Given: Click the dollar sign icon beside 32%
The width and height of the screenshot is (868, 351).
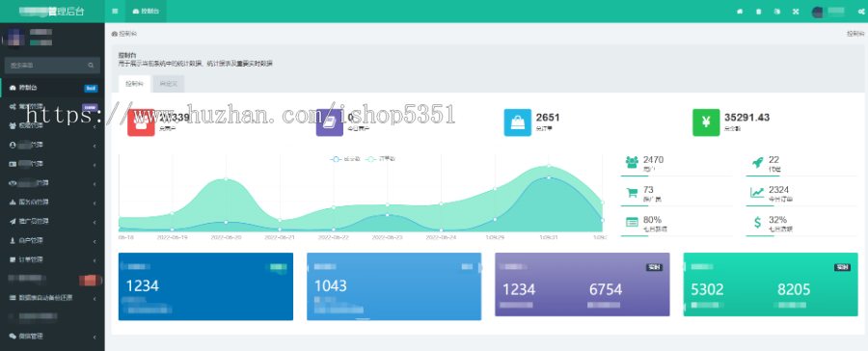Looking at the screenshot, I should (x=757, y=223).
